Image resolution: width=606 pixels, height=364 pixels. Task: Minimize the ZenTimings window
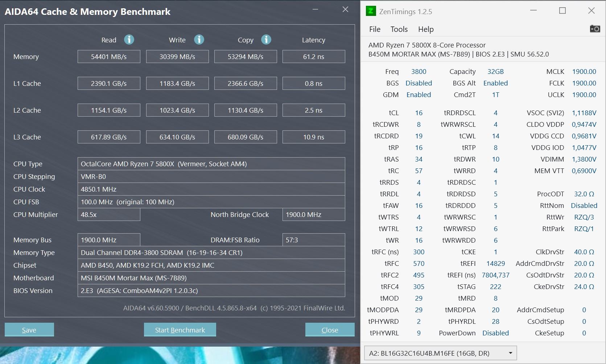pos(533,11)
